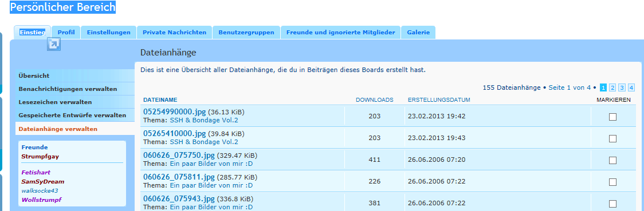The width and height of the screenshot is (644, 211).
Task: Sort by ERSTELLUNGSDATUM column header
Action: (439, 100)
